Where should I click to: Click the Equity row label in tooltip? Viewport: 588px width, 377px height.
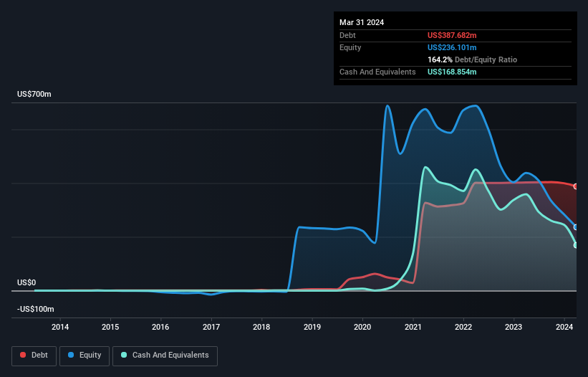[350, 47]
